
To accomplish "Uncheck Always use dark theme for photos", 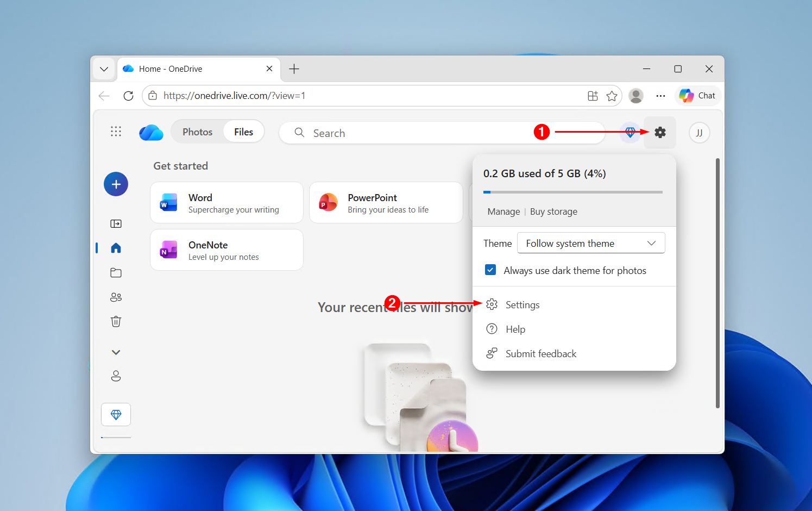I will [490, 270].
